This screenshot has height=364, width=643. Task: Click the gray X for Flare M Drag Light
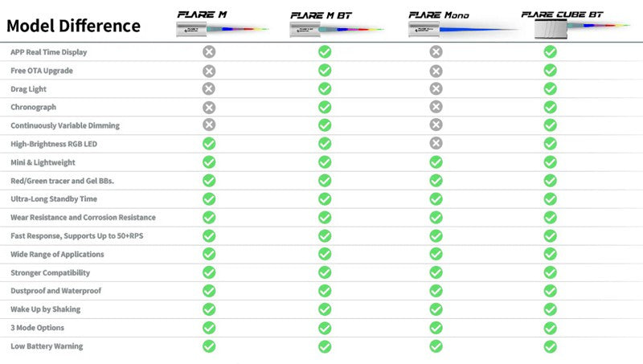pos(209,88)
